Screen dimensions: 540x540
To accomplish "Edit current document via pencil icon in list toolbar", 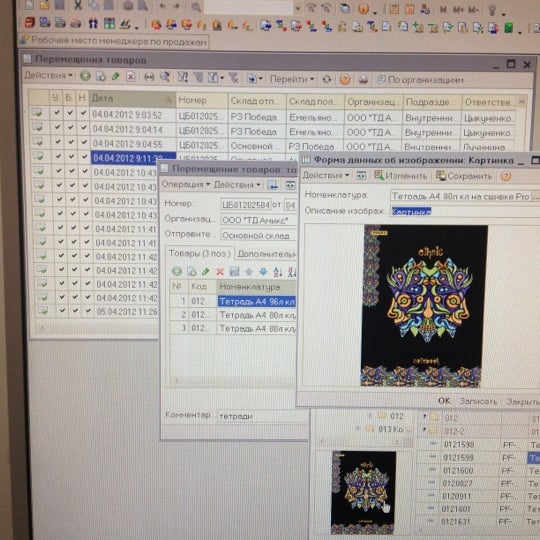I will [x=116, y=76].
